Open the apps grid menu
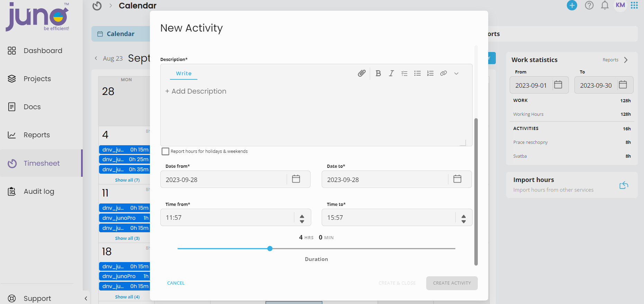This screenshot has height=304, width=644. [634, 5]
